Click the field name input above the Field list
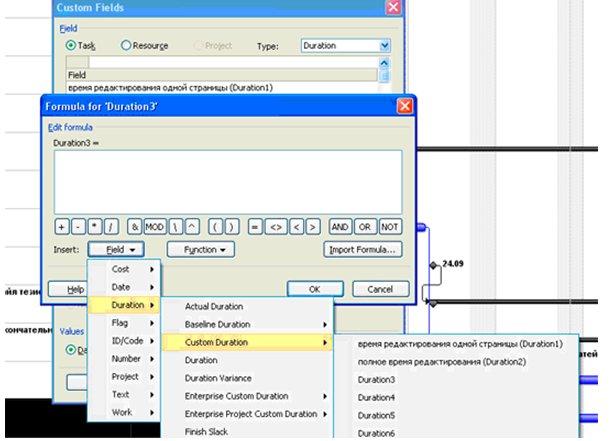 pos(233,63)
